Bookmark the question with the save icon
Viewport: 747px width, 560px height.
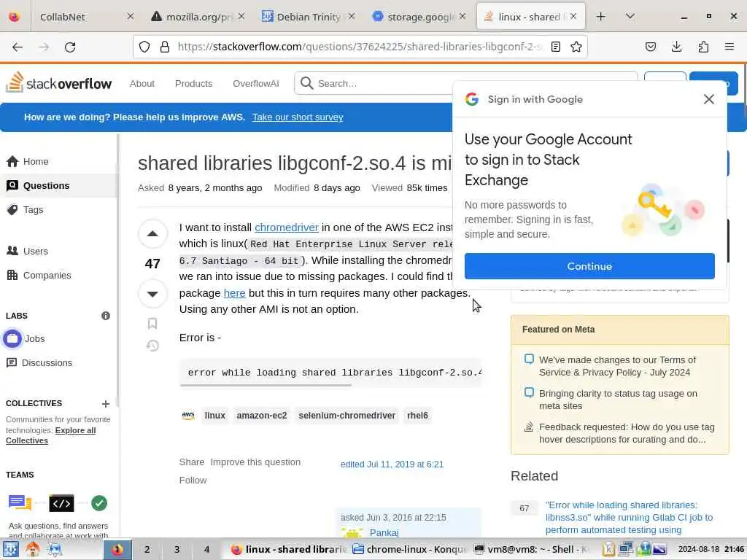(x=152, y=324)
